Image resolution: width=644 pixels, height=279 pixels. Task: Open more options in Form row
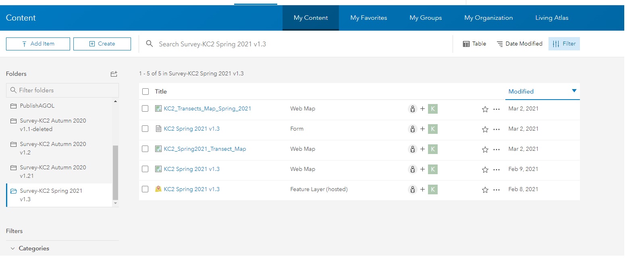point(497,129)
